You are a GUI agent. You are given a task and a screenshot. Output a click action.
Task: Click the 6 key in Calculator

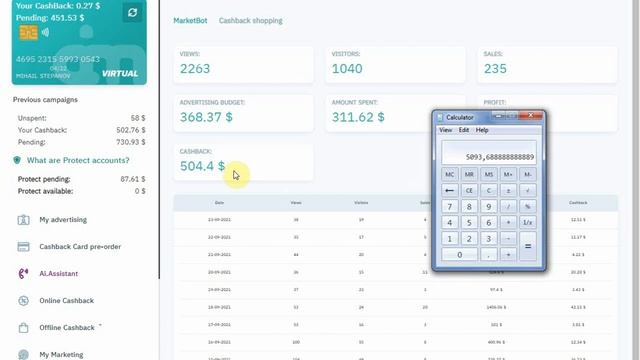click(x=489, y=222)
